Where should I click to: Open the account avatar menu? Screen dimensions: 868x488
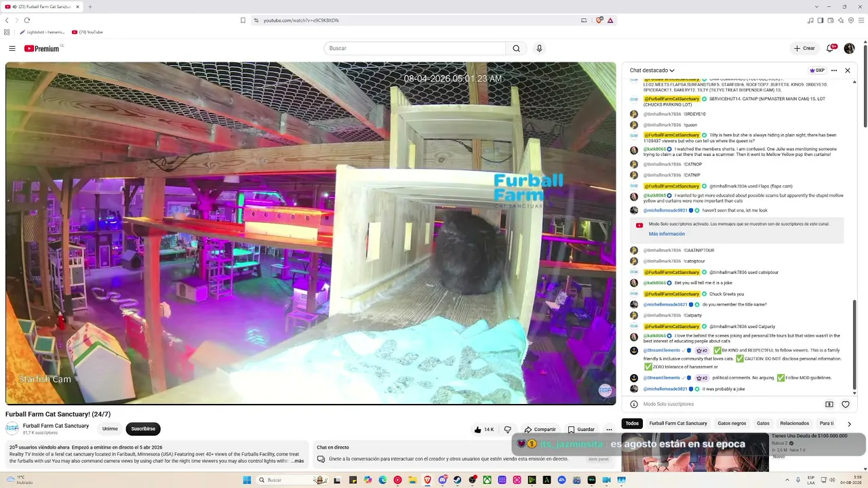[849, 49]
